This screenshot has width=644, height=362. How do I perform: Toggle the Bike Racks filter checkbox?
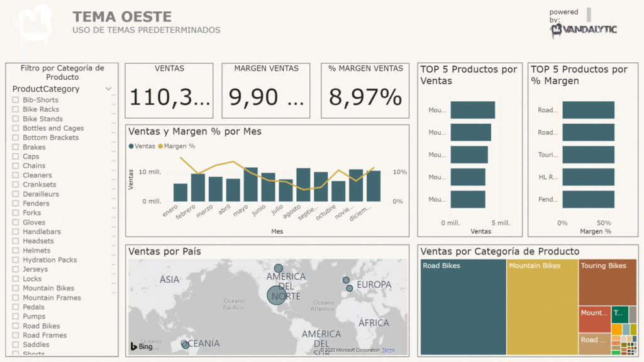pyautogui.click(x=16, y=109)
